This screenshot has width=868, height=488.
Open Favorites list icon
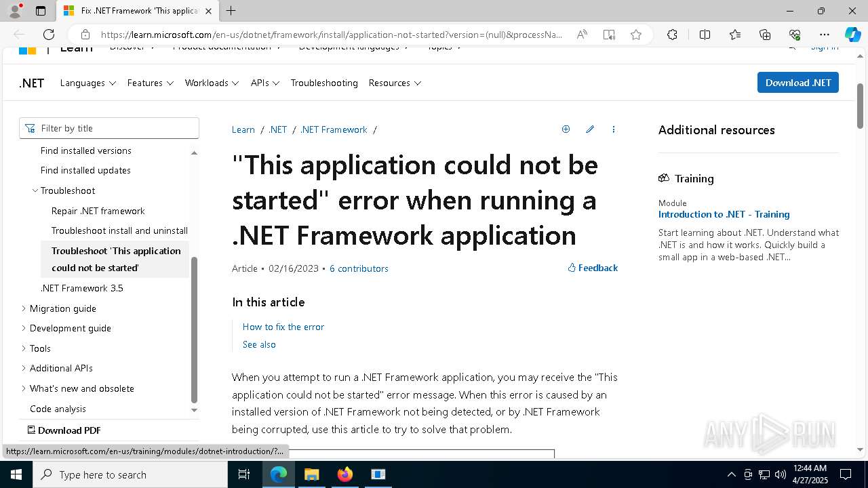pyautogui.click(x=735, y=35)
